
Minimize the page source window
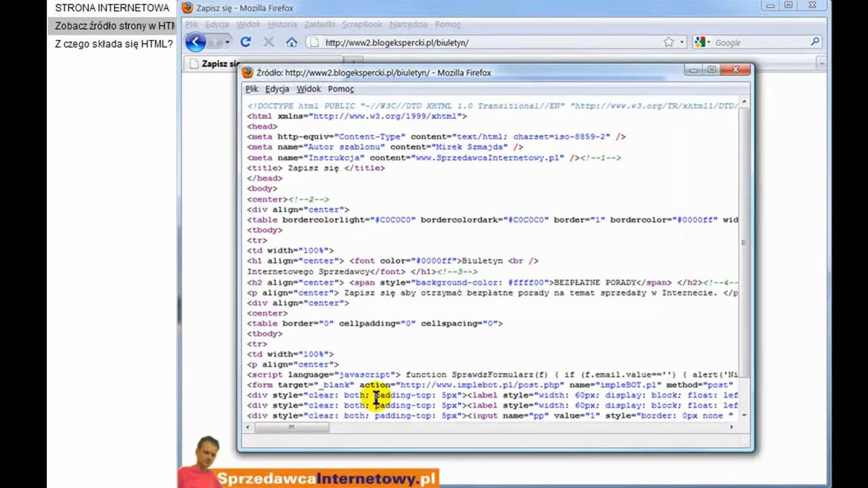tap(692, 70)
